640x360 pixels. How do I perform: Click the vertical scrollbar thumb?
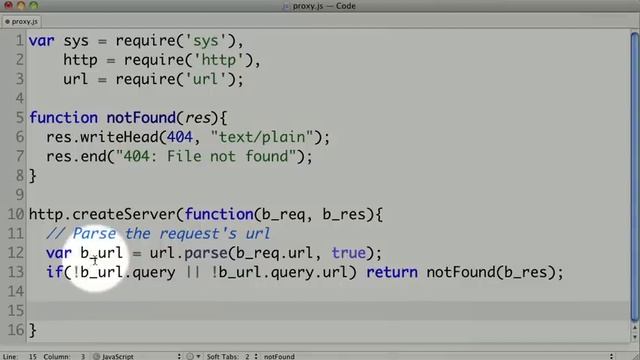pos(635,176)
